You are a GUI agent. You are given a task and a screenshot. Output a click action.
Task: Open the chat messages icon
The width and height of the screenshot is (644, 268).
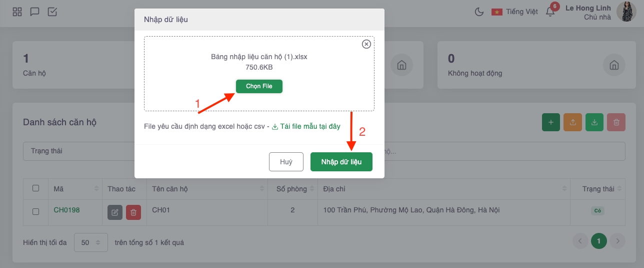34,12
